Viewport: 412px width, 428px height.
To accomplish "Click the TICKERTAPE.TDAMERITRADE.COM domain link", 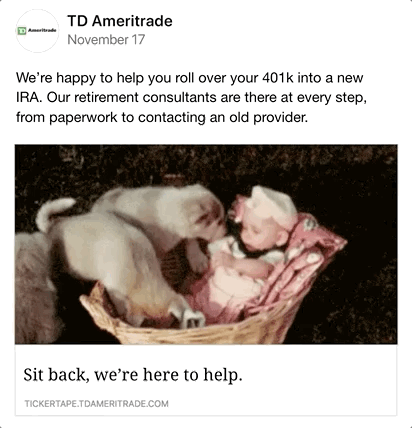I will 97,404.
